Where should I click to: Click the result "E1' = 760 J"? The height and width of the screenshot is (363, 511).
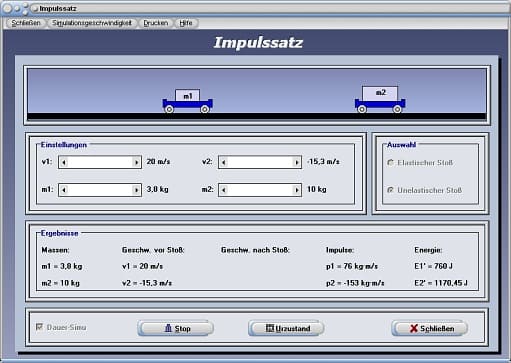click(433, 266)
